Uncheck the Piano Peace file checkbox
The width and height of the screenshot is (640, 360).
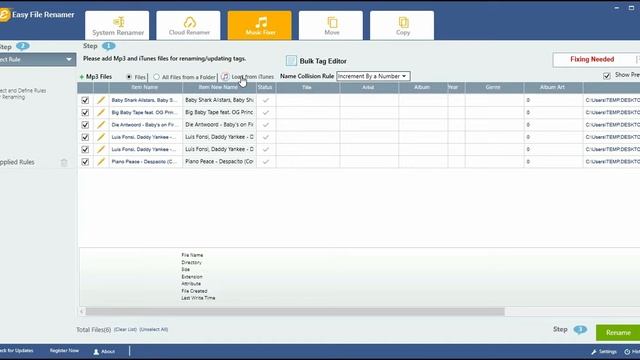coord(85,162)
